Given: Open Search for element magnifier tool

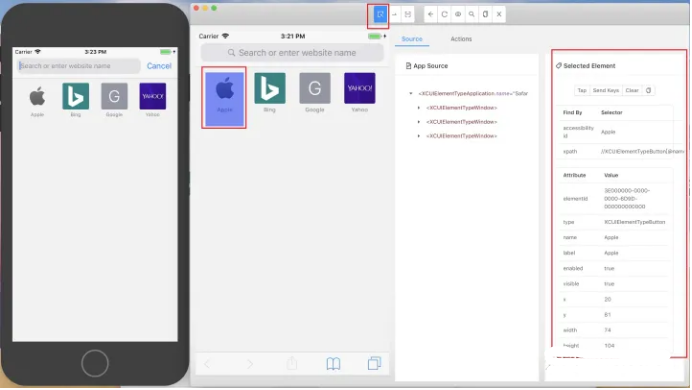Looking at the screenshot, I should (x=471, y=14).
